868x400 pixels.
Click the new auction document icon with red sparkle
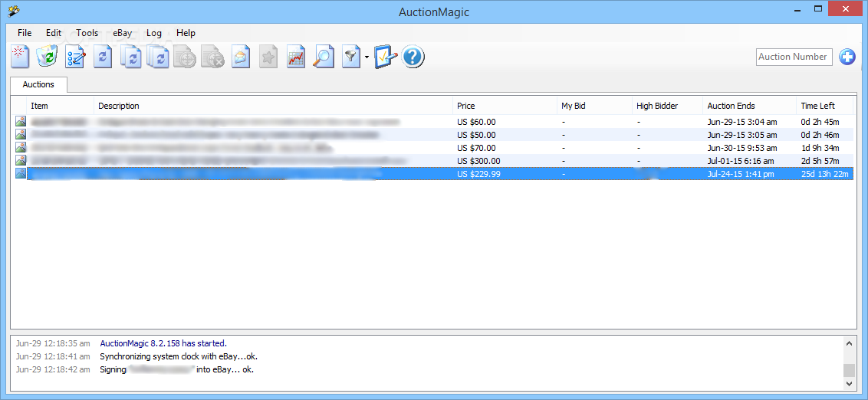click(x=20, y=57)
